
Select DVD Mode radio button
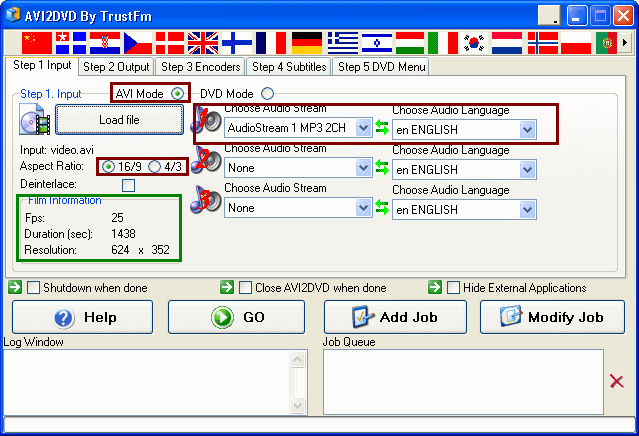pyautogui.click(x=267, y=94)
